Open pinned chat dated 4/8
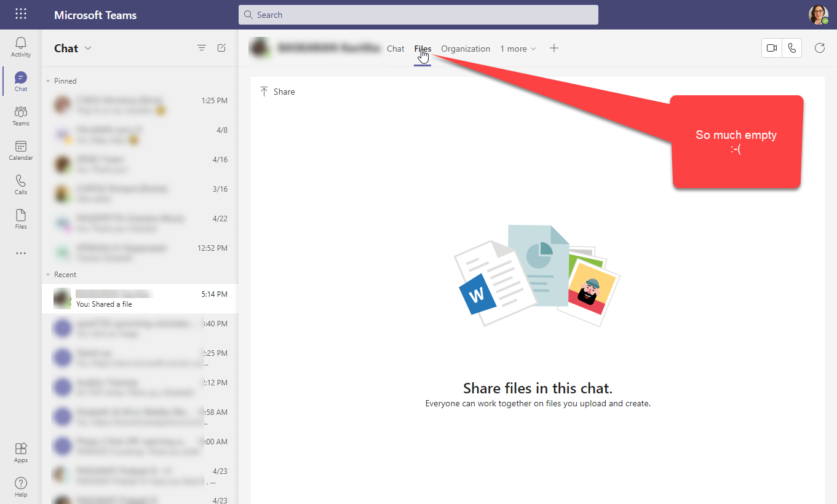The image size is (837, 504). 140,135
